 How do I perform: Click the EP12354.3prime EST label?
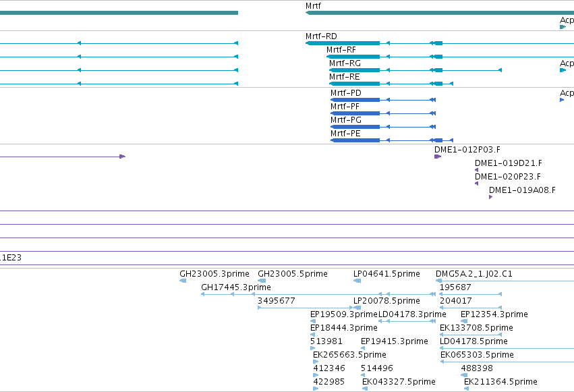click(x=494, y=314)
